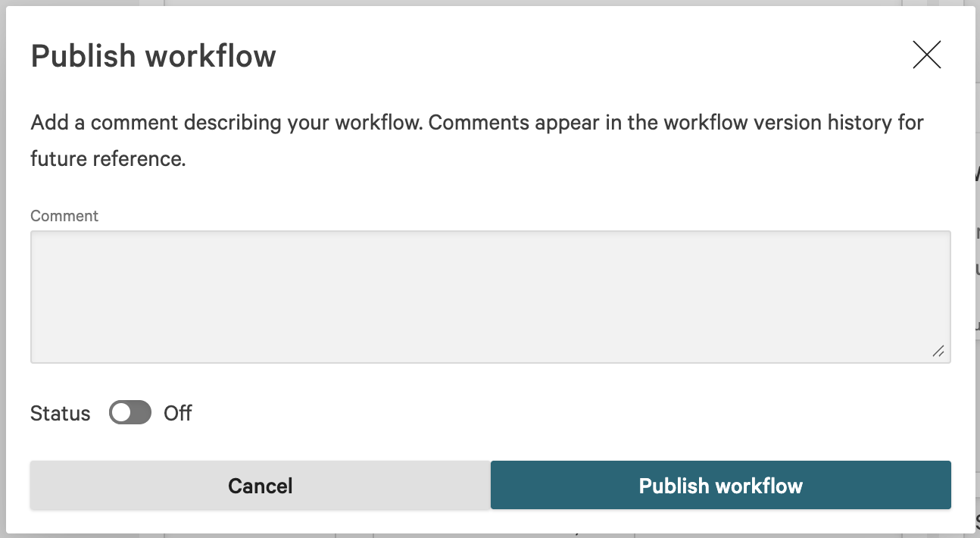Click the teal Publish workflow button
Image resolution: width=980 pixels, height=538 pixels.
[x=720, y=485]
